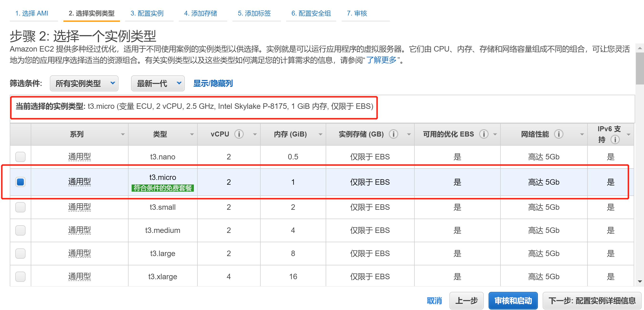Click the vertical scrollbar thumb

(x=639, y=68)
